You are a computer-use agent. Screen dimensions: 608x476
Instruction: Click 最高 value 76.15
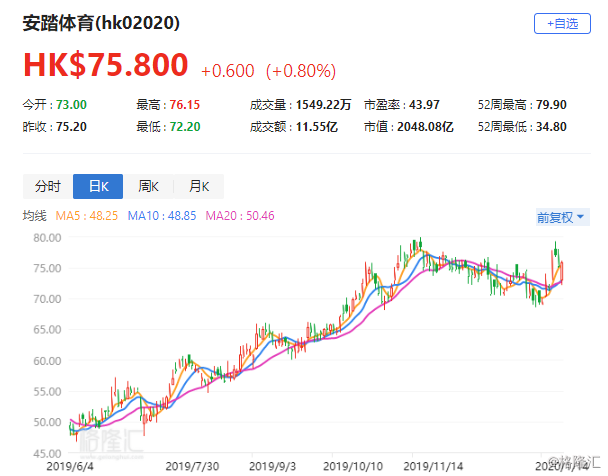click(x=185, y=105)
